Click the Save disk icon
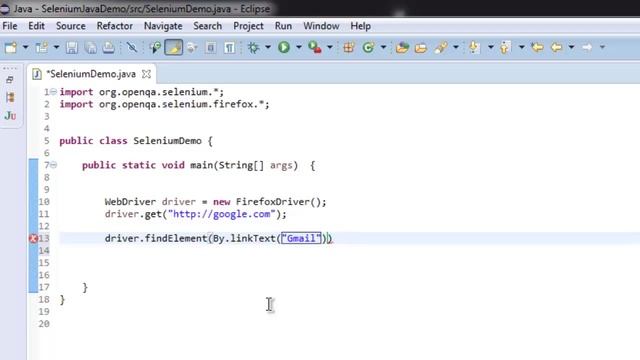 72,48
